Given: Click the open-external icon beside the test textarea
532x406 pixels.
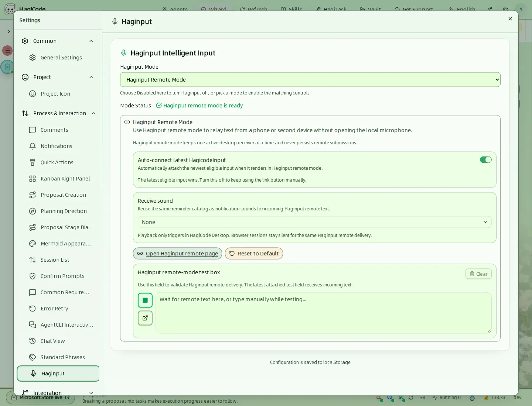Looking at the screenshot, I should pos(145,318).
